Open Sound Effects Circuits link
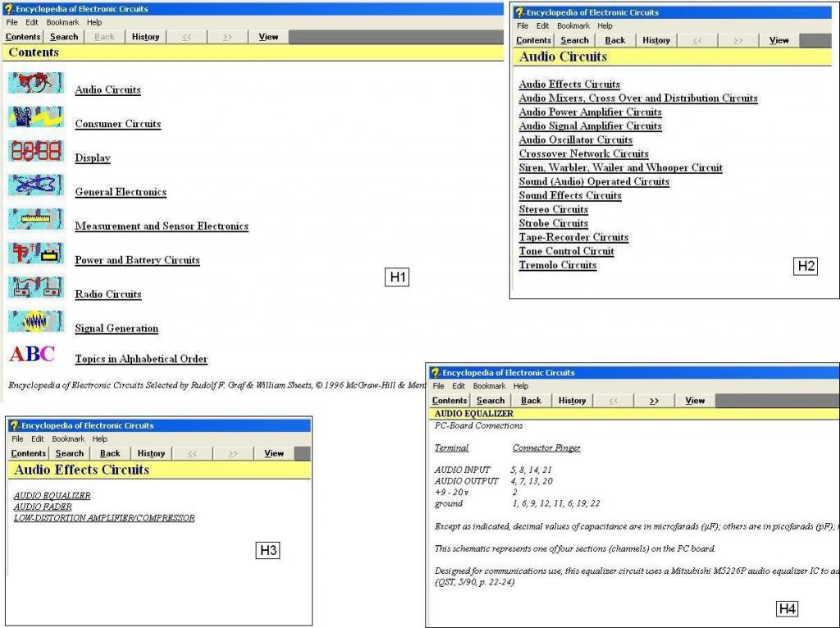Image resolution: width=840 pixels, height=628 pixels. click(x=570, y=195)
